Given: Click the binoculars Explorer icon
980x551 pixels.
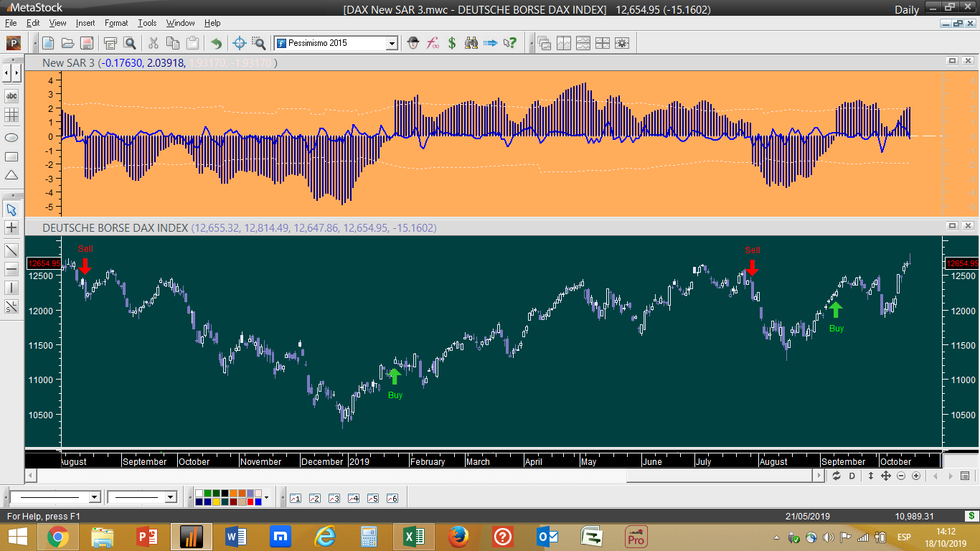Looking at the screenshot, I should point(471,43).
